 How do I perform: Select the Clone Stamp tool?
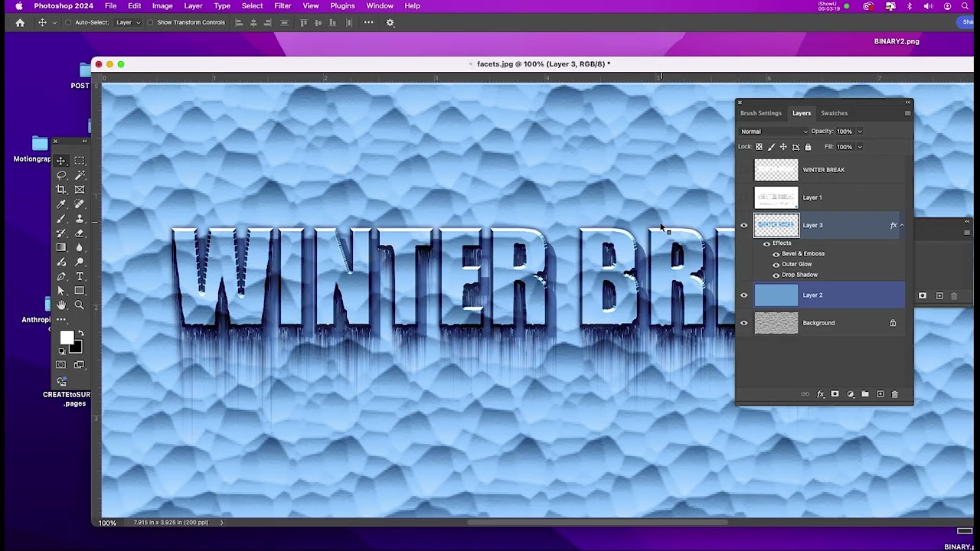[x=80, y=219]
